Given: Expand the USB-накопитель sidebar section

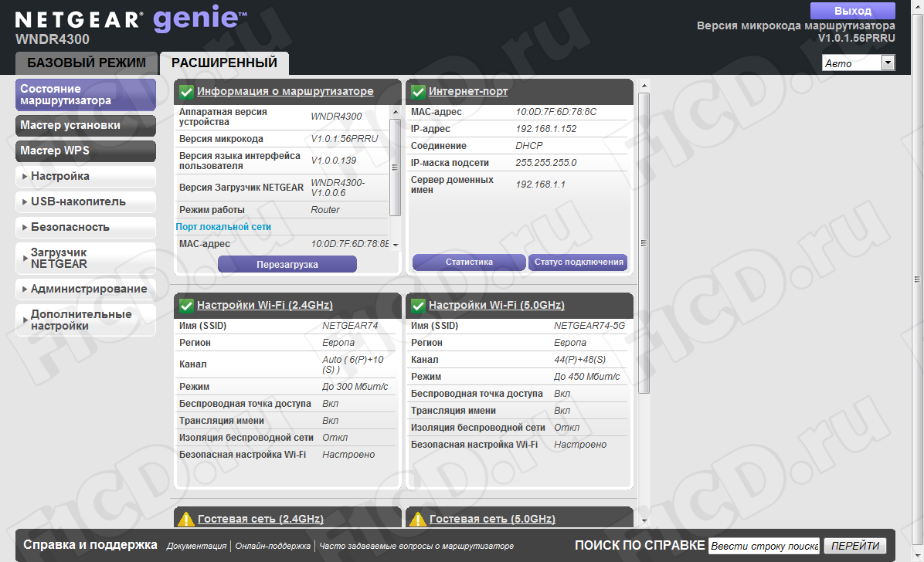Looking at the screenshot, I should [x=86, y=201].
